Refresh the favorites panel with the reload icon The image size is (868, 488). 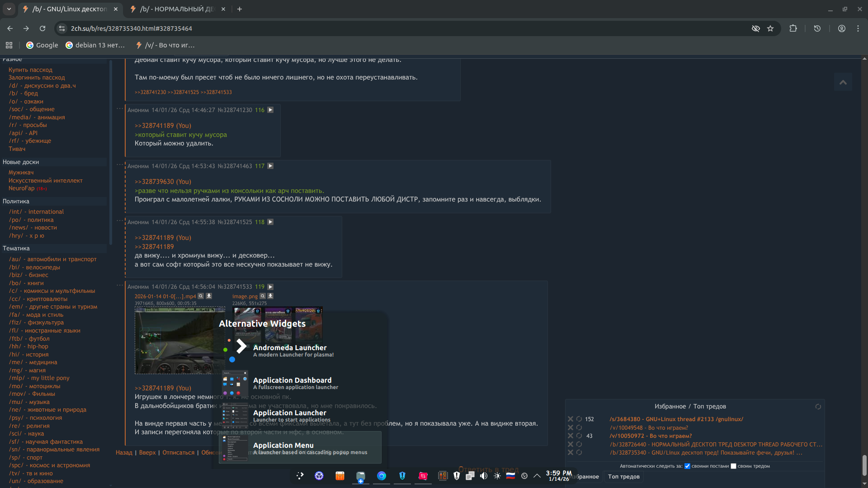818,407
